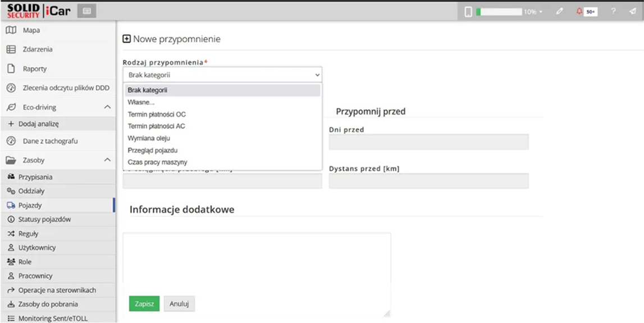Click the distance input left of Dystans przed
The height and width of the screenshot is (323, 644).
tap(222, 181)
